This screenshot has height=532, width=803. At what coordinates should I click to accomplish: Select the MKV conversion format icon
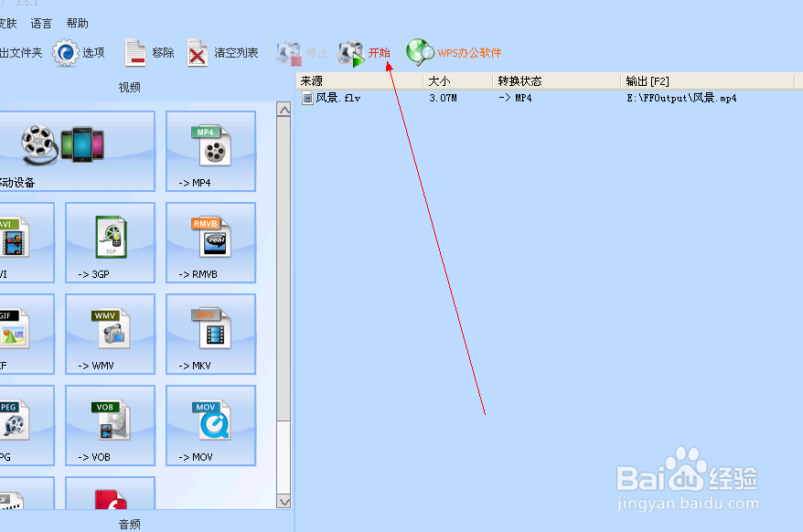(x=209, y=334)
